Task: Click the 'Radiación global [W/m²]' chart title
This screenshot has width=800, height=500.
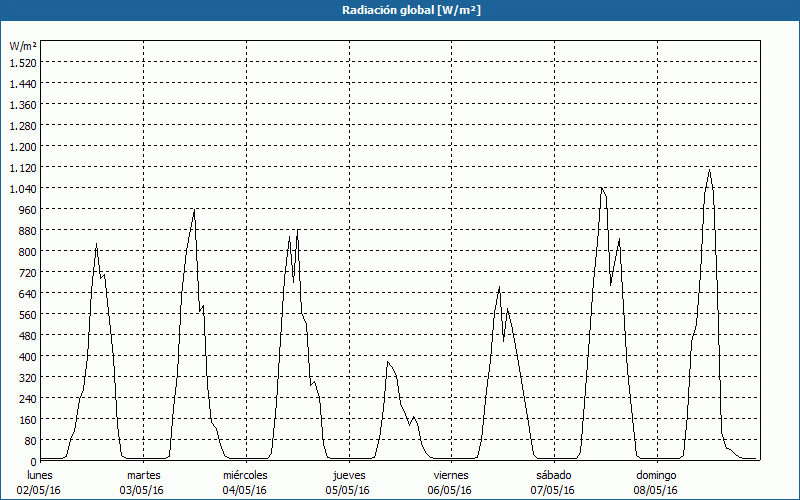Action: [x=400, y=10]
